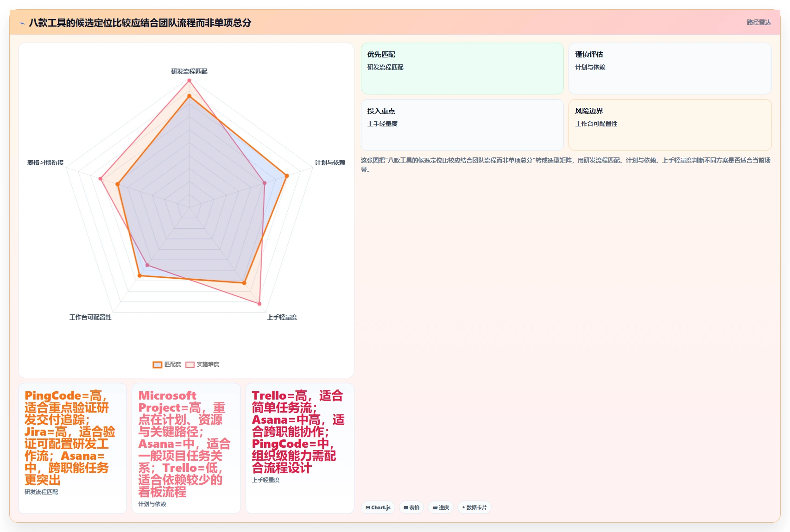This screenshot has height=532, width=790.
Task: Select the 风险边界 card
Action: pos(670,125)
